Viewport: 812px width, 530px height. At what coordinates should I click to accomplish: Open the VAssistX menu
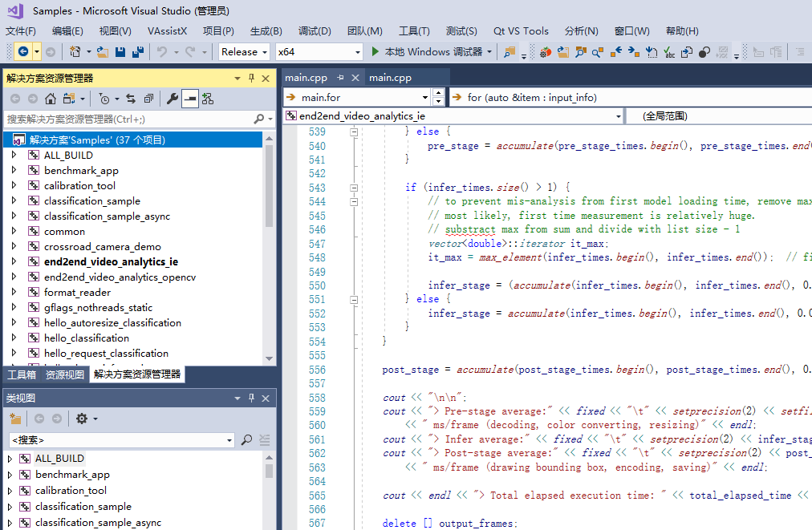(167, 30)
